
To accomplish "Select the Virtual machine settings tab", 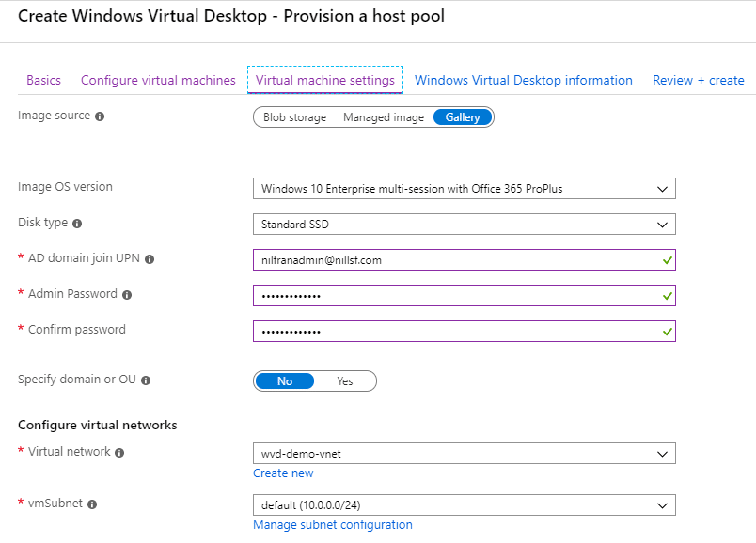I will (x=325, y=80).
